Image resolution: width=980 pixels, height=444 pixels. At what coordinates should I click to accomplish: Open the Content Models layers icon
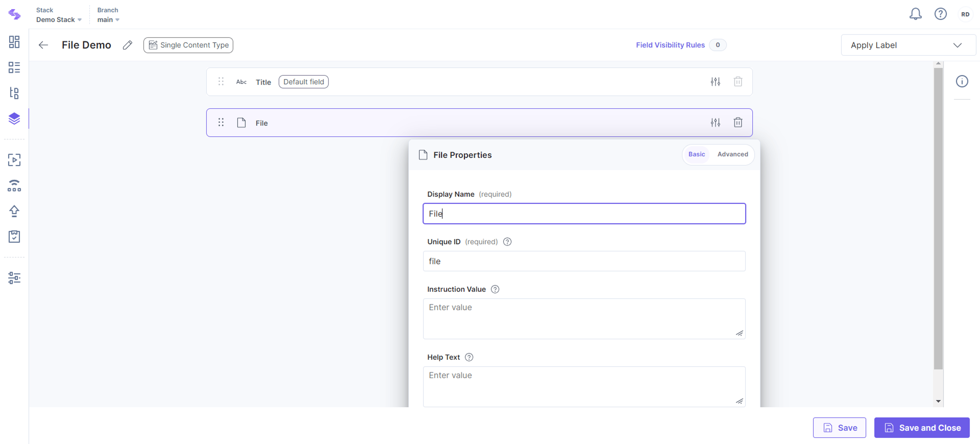point(14,119)
